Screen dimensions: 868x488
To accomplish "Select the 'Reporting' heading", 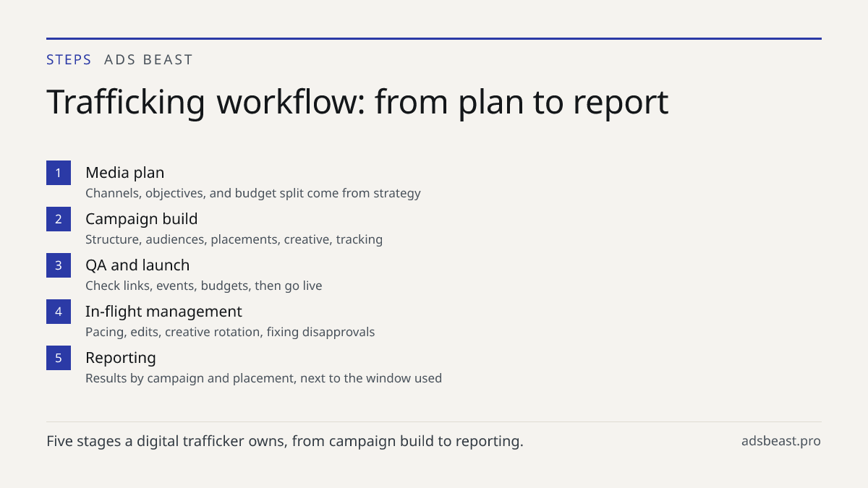I will [121, 358].
